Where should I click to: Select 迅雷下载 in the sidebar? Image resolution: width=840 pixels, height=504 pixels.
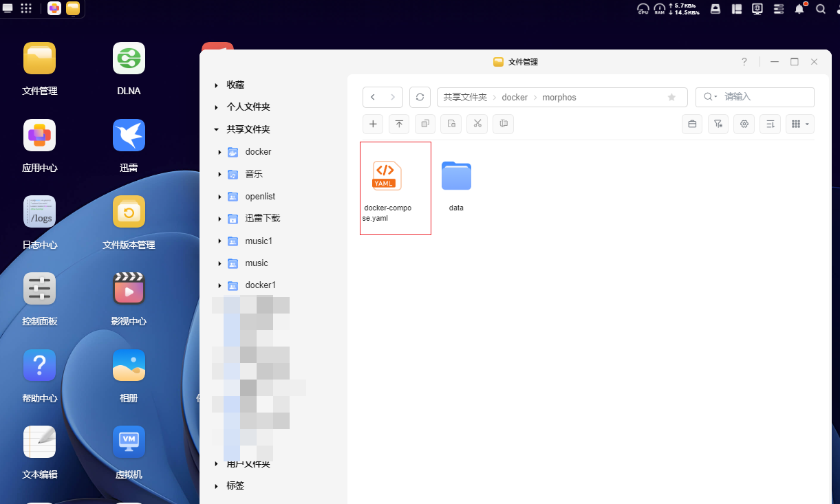pyautogui.click(x=263, y=218)
